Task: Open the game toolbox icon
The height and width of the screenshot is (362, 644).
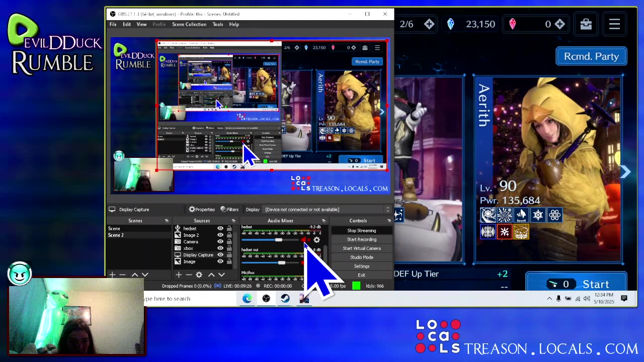Action: pyautogui.click(x=586, y=24)
